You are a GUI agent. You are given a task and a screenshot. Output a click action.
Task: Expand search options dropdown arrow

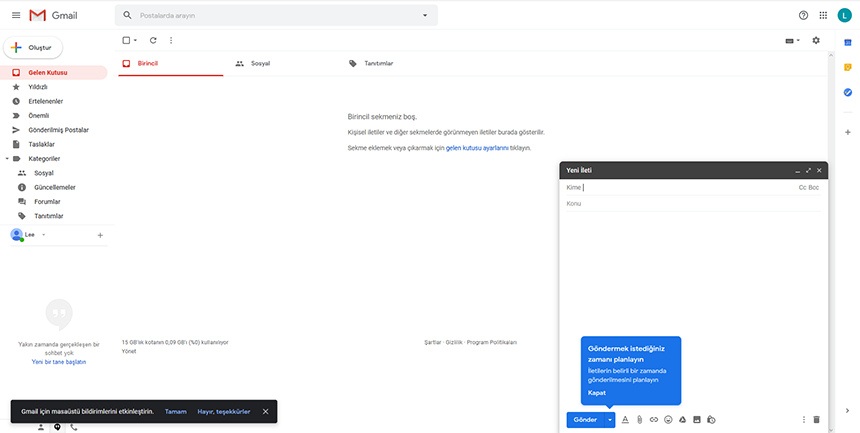pos(425,15)
